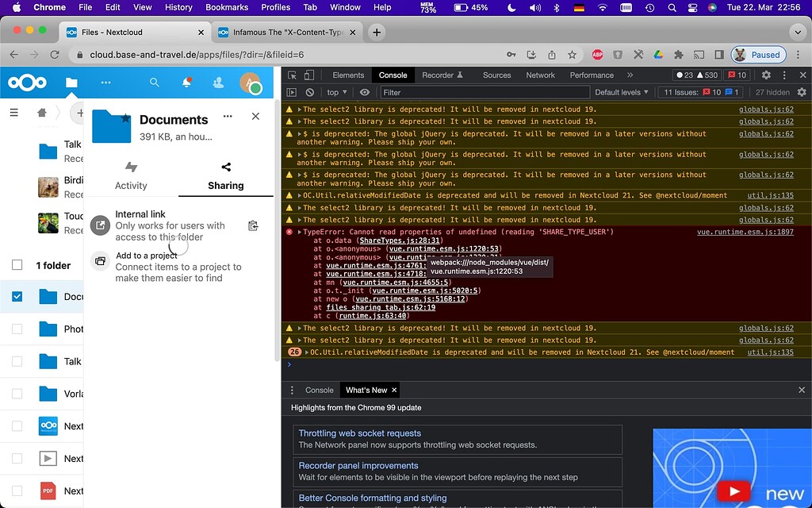Click the console Filter input
Screen dimensions: 812x508
click(x=485, y=92)
